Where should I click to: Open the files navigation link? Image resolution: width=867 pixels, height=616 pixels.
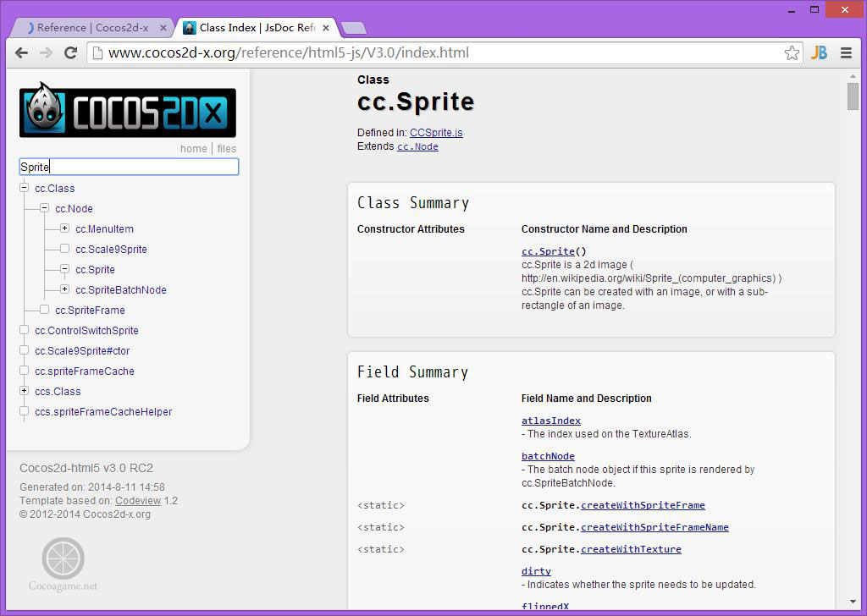point(227,149)
